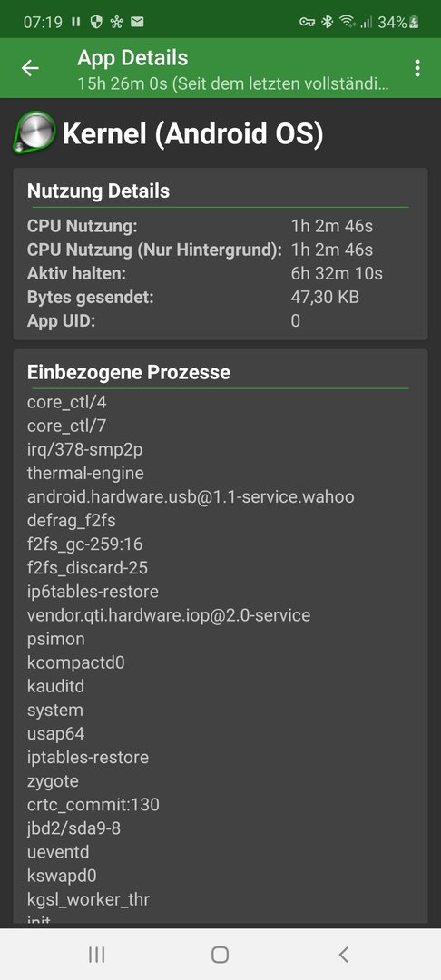
Task: Select the zygote process entry
Action: tap(54, 781)
